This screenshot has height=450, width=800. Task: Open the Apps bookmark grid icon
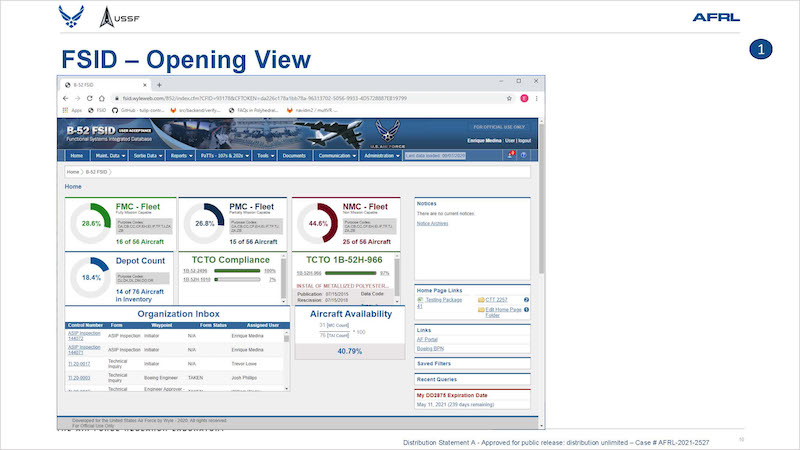pyautogui.click(x=65, y=110)
